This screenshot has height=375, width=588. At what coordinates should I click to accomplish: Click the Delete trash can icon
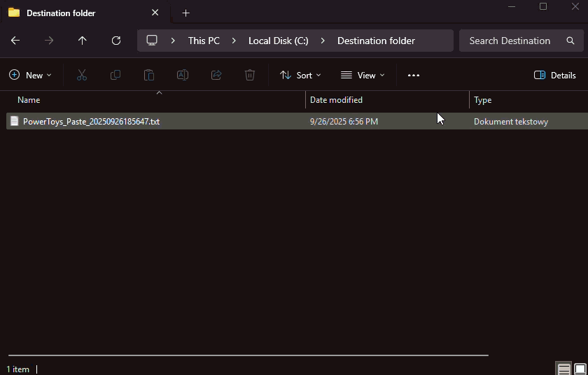pos(250,75)
